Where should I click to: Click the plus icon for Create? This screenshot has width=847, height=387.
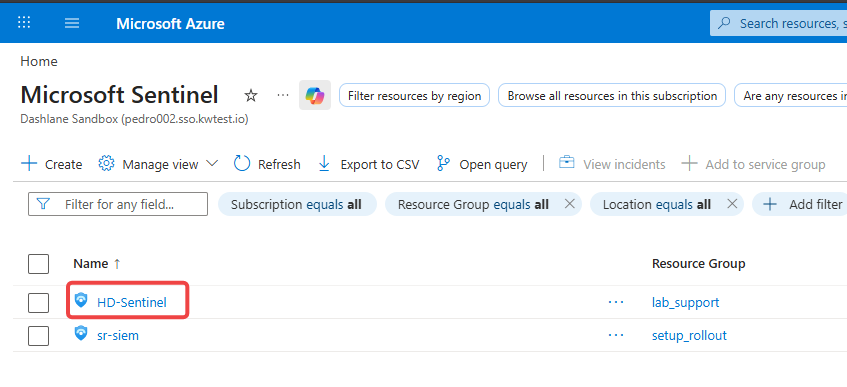(29, 163)
